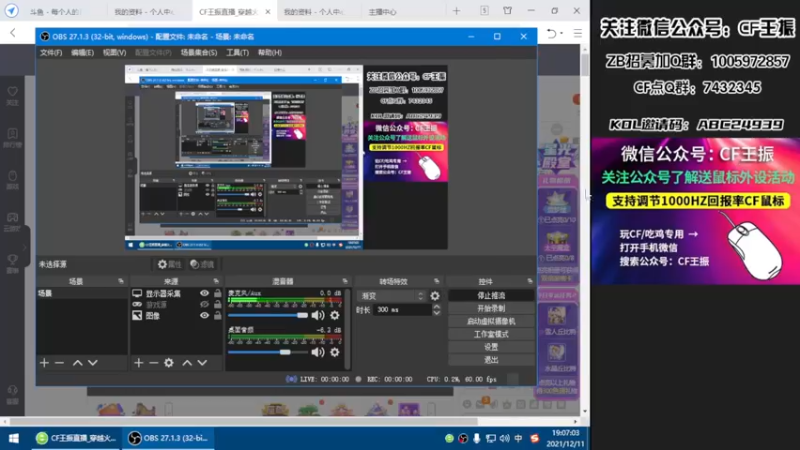Move the scene up in the 场景 panel

click(78, 363)
